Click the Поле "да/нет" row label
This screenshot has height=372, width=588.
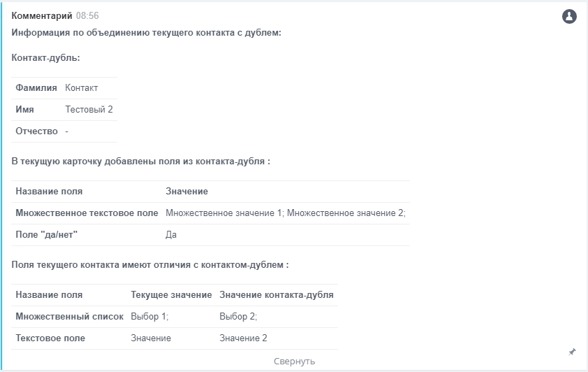tap(46, 235)
